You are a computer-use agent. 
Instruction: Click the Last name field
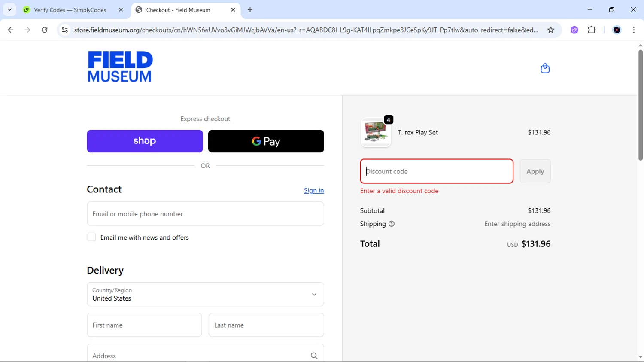[x=266, y=325]
